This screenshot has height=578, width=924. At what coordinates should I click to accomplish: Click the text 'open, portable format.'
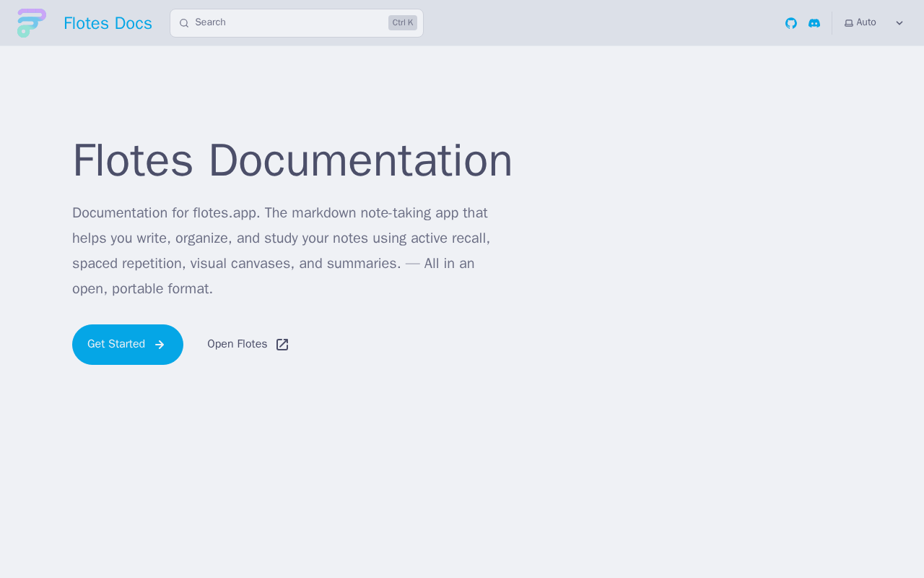point(142,289)
